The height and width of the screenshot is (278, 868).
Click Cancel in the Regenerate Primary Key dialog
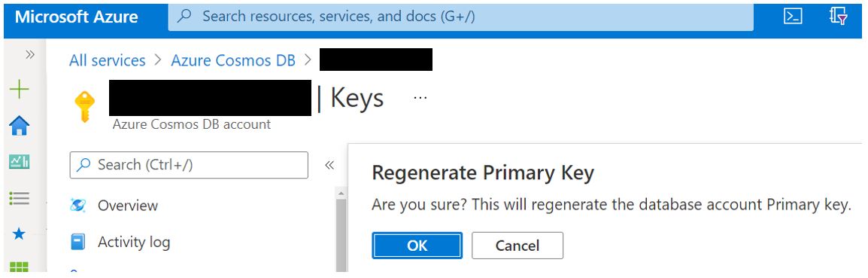coord(517,246)
